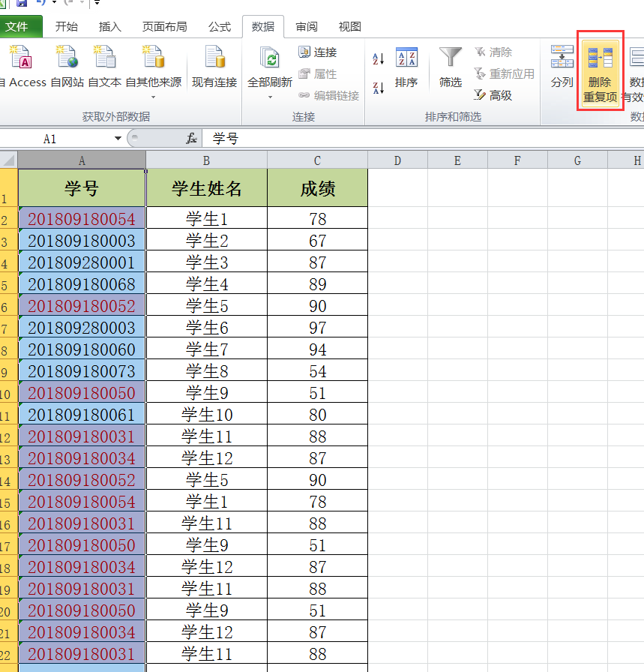Open the 高级 advanced filter

493,95
